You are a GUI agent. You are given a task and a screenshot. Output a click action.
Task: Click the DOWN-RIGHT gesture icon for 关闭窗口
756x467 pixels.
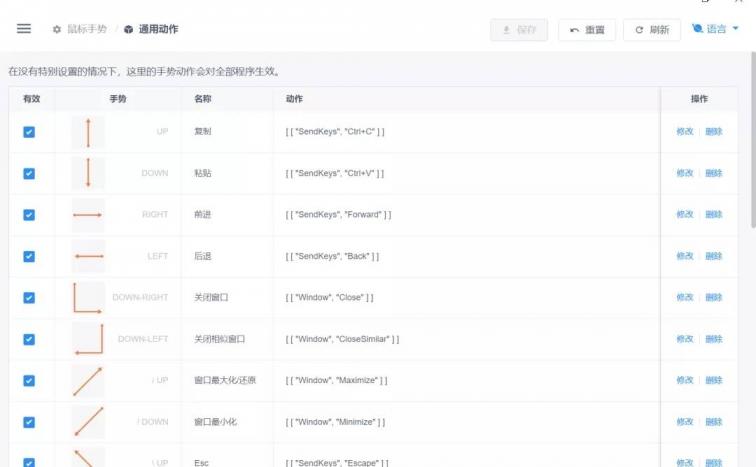(x=88, y=298)
